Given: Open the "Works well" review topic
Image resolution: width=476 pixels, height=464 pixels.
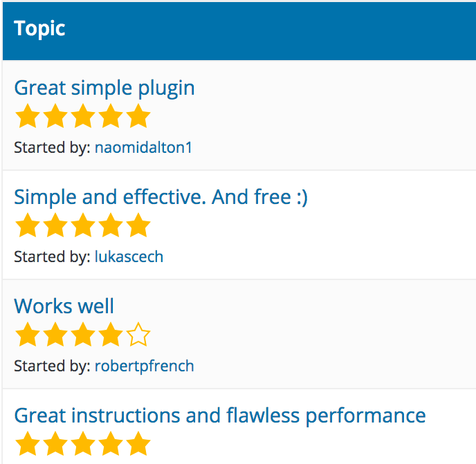Looking at the screenshot, I should pos(64,306).
